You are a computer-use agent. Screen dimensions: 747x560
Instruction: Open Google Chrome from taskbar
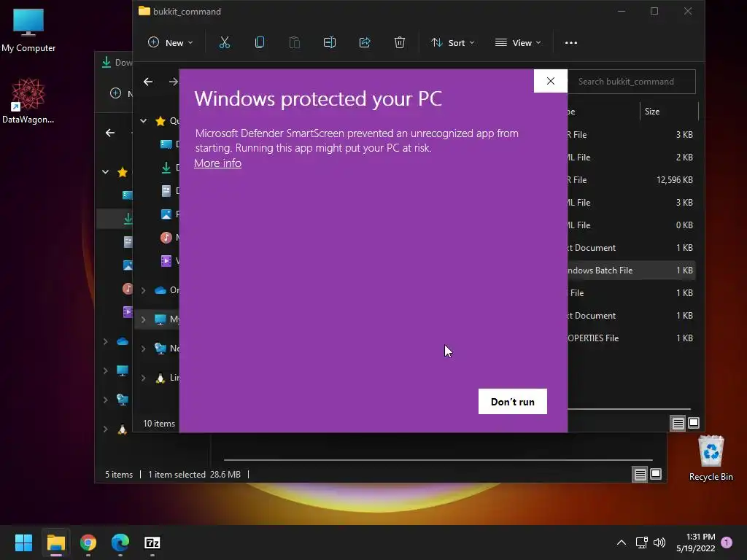pyautogui.click(x=88, y=542)
